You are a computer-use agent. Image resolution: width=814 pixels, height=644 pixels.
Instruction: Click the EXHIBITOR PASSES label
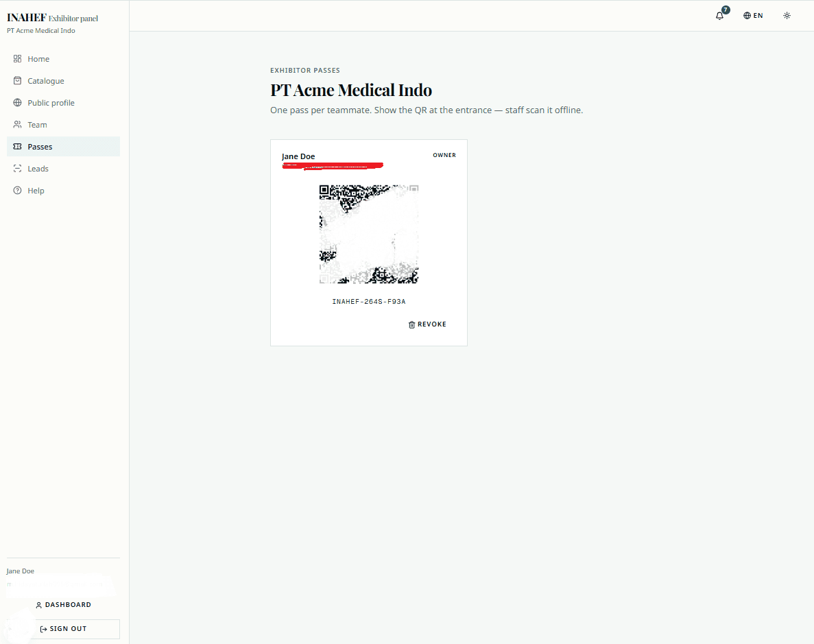tap(305, 70)
